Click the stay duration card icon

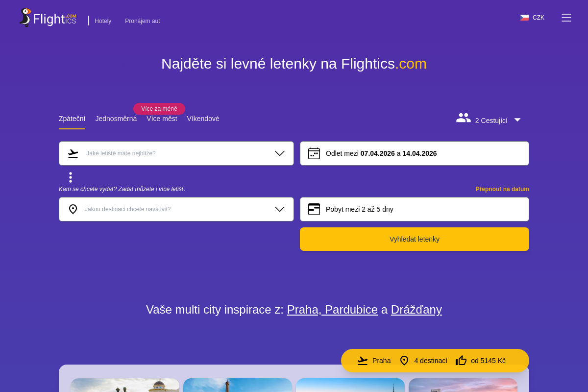[314, 209]
